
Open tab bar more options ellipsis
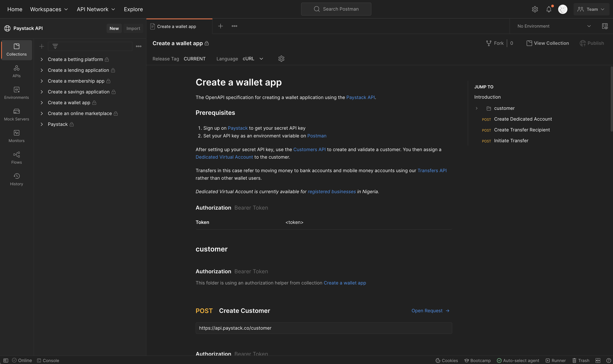(x=234, y=26)
